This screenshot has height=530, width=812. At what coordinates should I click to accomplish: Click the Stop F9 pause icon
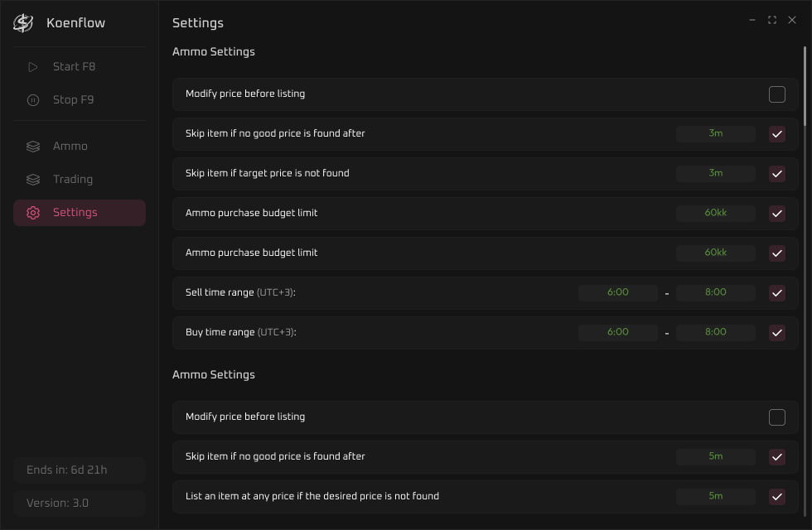tap(32, 100)
